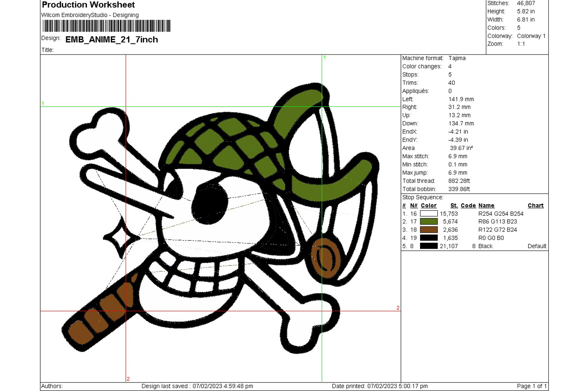Viewport: 588px width, 391px height.
Task: Click the barcode under Production Worksheet
Action: point(106,26)
